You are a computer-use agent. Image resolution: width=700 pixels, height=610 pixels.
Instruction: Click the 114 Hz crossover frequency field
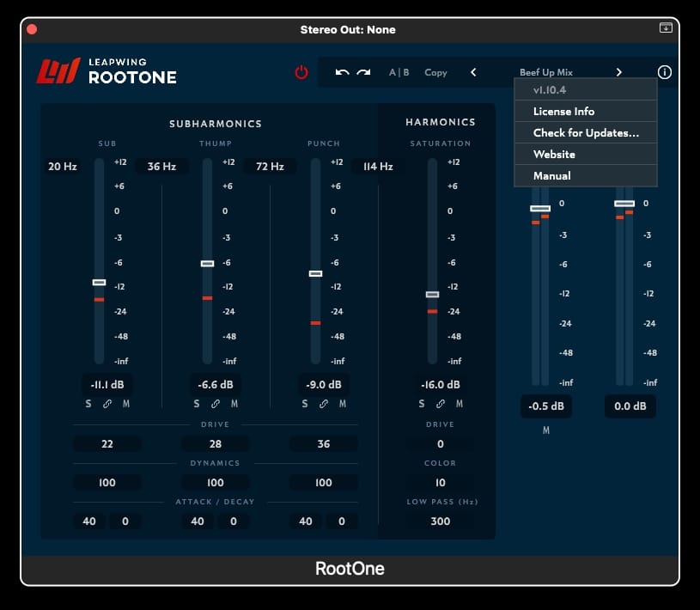click(x=378, y=167)
